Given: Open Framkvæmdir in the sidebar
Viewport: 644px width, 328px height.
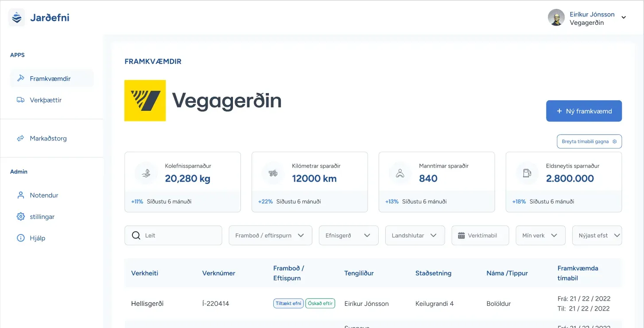Looking at the screenshot, I should [52, 78].
